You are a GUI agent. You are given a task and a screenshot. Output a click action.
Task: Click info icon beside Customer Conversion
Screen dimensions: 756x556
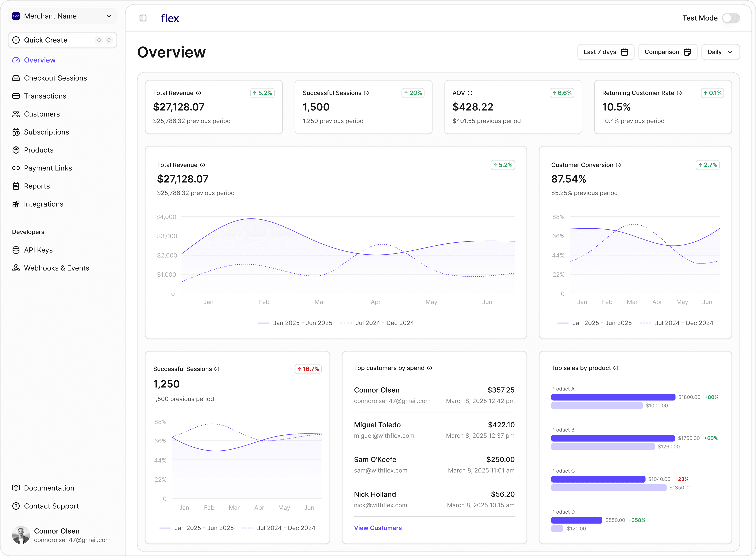618,165
